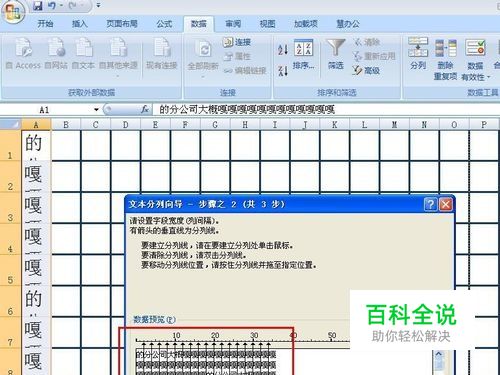
Task: Switch to 页面布局 tab
Action: 122,24
